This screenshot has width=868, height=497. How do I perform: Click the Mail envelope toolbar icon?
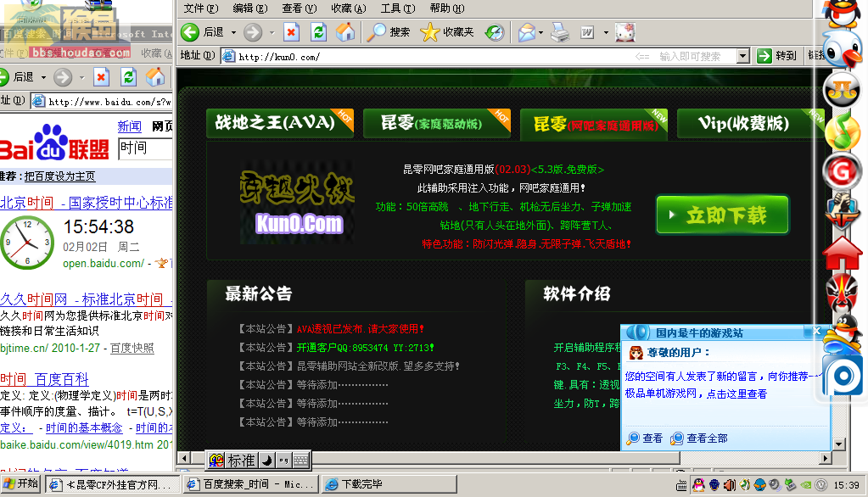526,33
